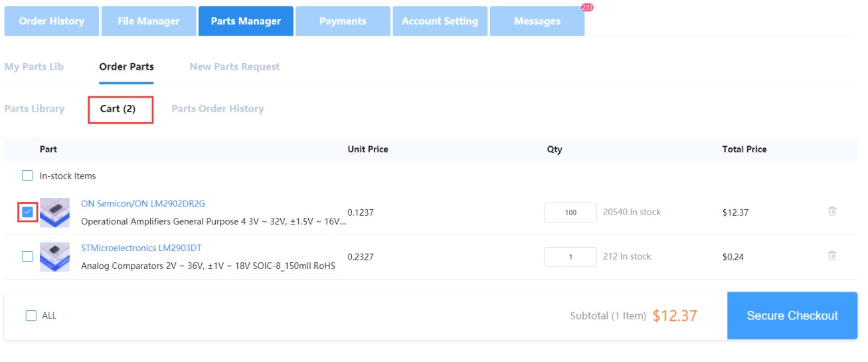Image resolution: width=868 pixels, height=362 pixels.
Task: Open Parts Order History
Action: tap(217, 109)
